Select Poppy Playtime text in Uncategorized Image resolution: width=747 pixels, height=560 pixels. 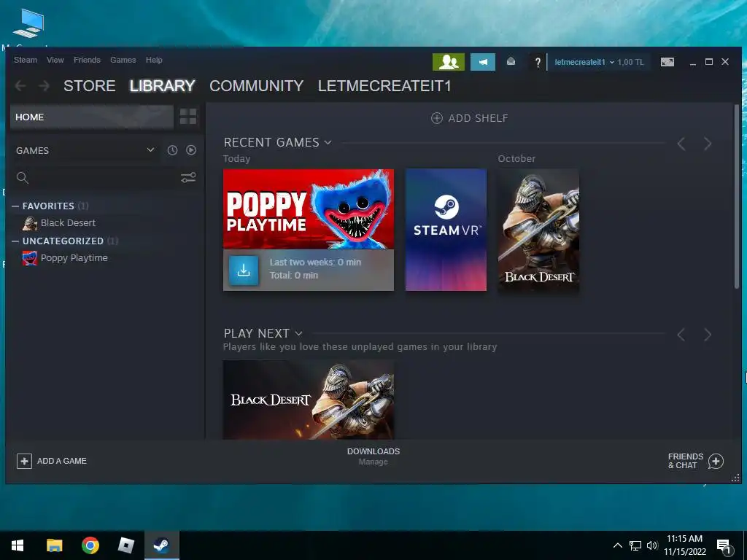74,258
